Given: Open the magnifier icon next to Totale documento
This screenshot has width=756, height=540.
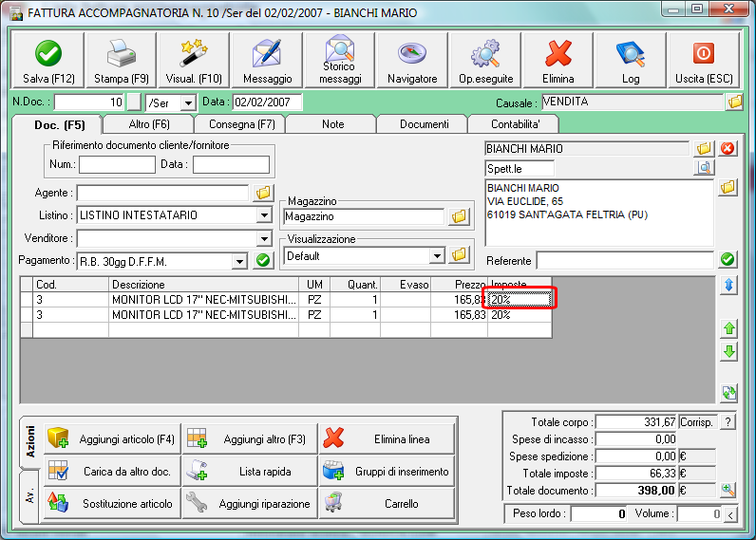Looking at the screenshot, I should click(728, 491).
